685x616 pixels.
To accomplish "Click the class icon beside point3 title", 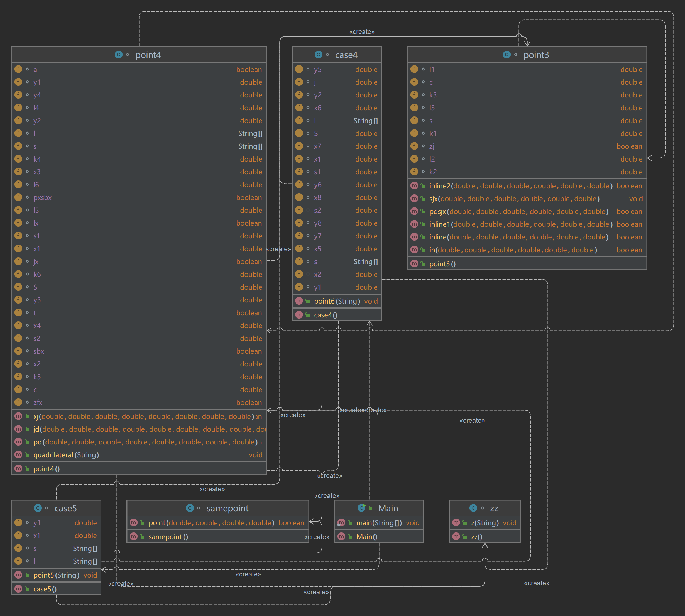I will click(507, 55).
